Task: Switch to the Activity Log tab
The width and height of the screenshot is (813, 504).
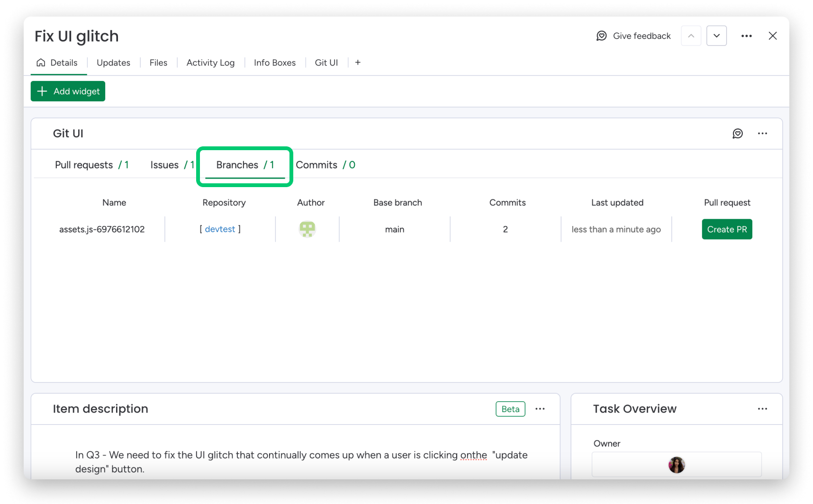Action: [210, 62]
